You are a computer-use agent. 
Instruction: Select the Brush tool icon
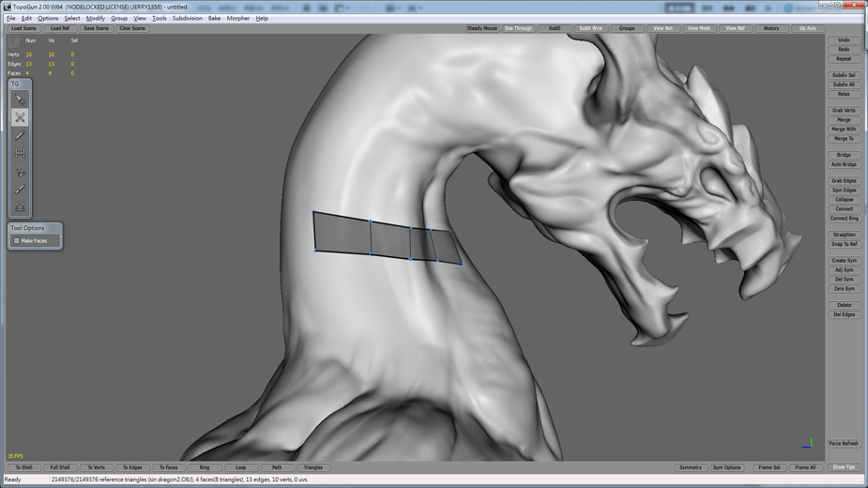(x=20, y=190)
